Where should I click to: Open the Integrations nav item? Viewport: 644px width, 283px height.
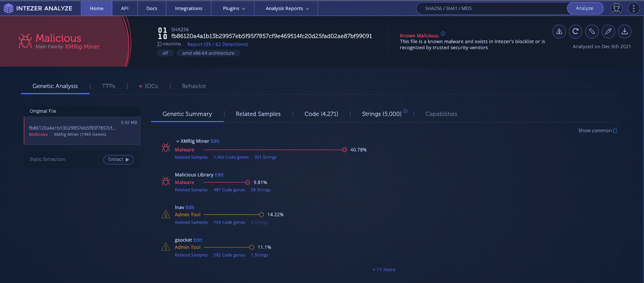click(x=189, y=8)
